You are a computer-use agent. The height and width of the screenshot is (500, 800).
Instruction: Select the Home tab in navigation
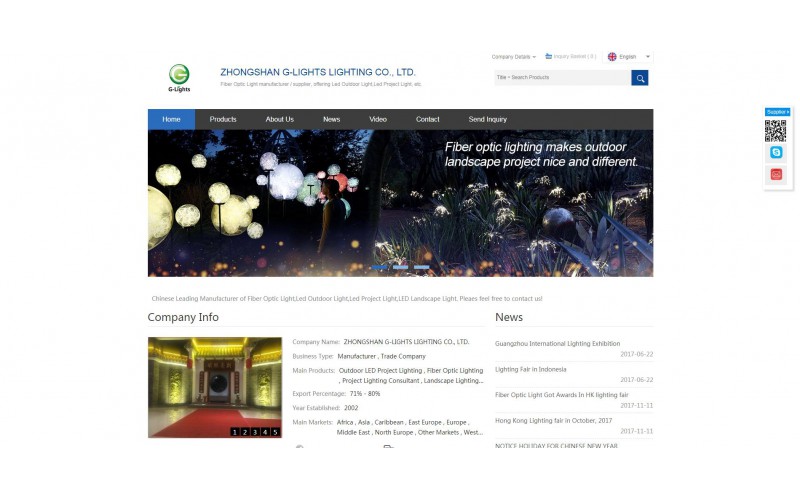(x=171, y=119)
